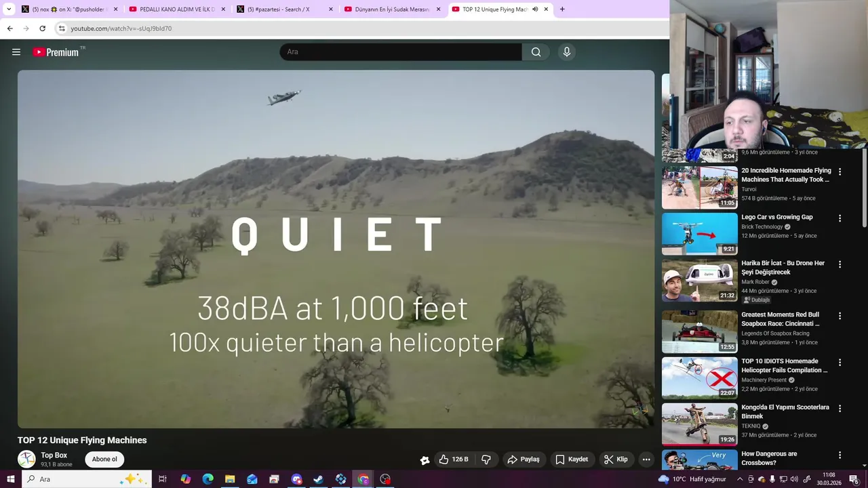The height and width of the screenshot is (488, 868).
Task: Switch to Dünyanın En İyi Sudak tab
Action: click(392, 9)
